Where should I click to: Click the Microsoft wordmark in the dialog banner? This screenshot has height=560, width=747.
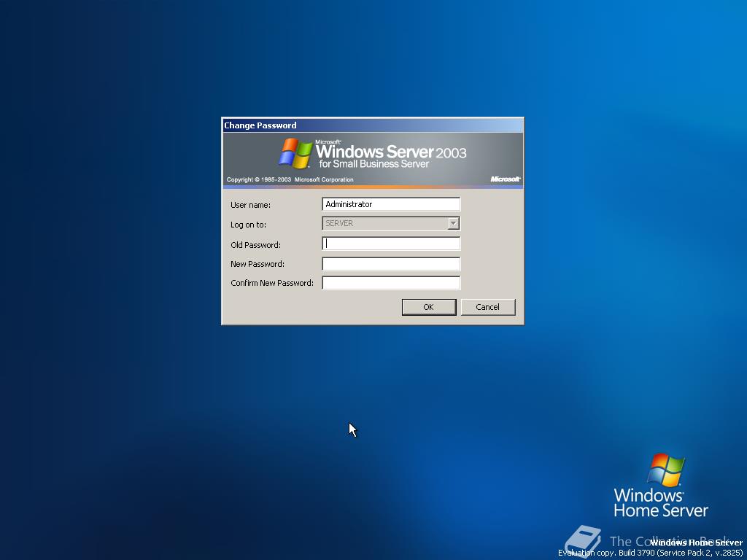pyautogui.click(x=506, y=179)
